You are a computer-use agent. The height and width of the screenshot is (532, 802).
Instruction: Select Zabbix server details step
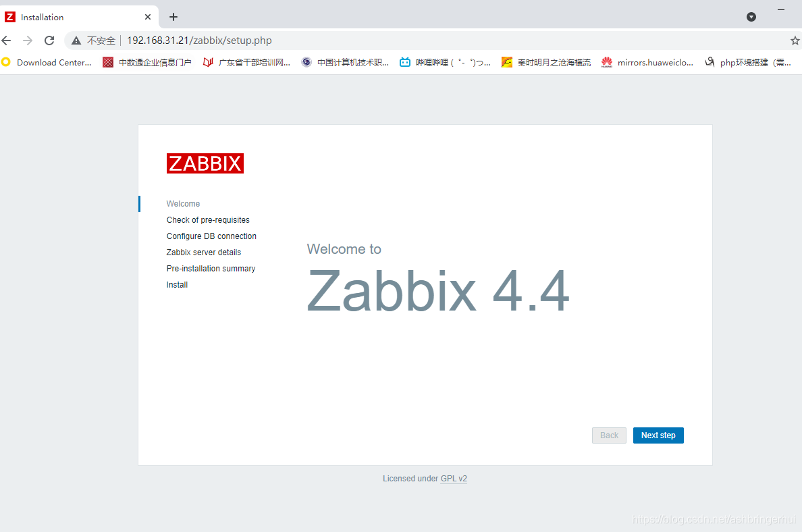tap(204, 252)
